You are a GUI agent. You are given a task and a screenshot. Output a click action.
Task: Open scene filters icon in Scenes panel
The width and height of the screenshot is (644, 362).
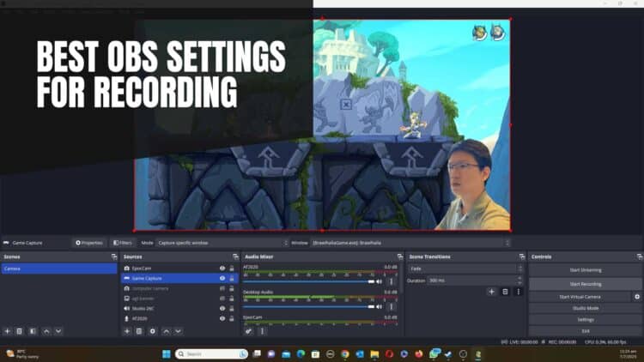33,331
